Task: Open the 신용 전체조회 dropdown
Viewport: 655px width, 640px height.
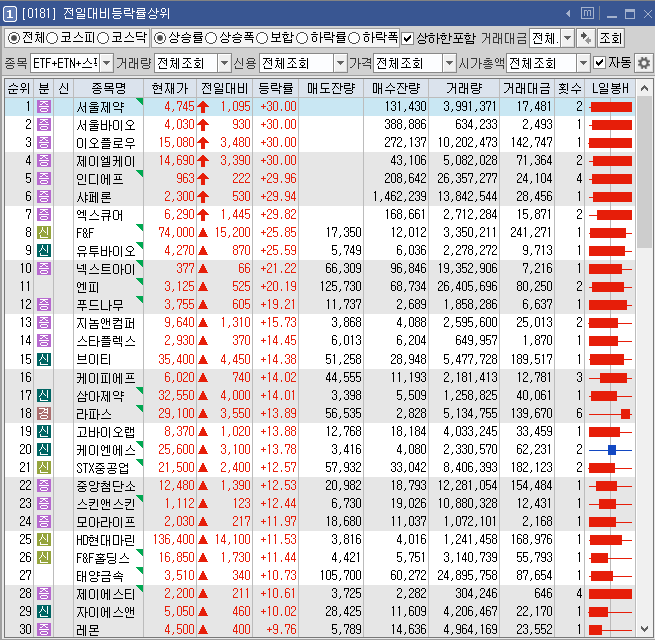Action: tap(340, 63)
